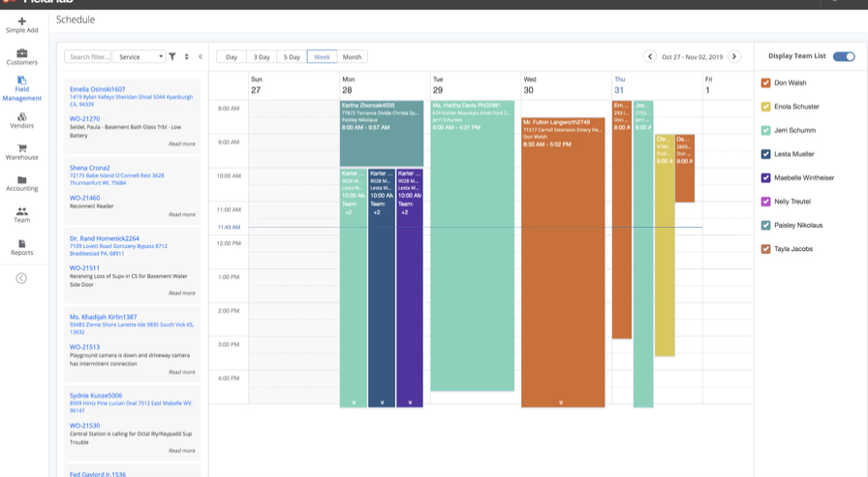Open Eartha Zboncak4035 Monday event
Screen dimensions: 868x477
(382, 134)
